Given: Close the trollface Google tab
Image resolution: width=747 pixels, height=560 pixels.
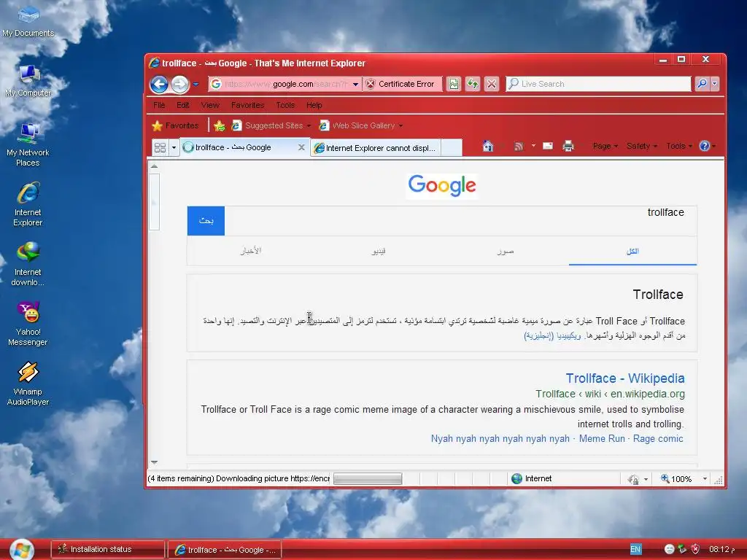Looking at the screenshot, I should [x=301, y=147].
